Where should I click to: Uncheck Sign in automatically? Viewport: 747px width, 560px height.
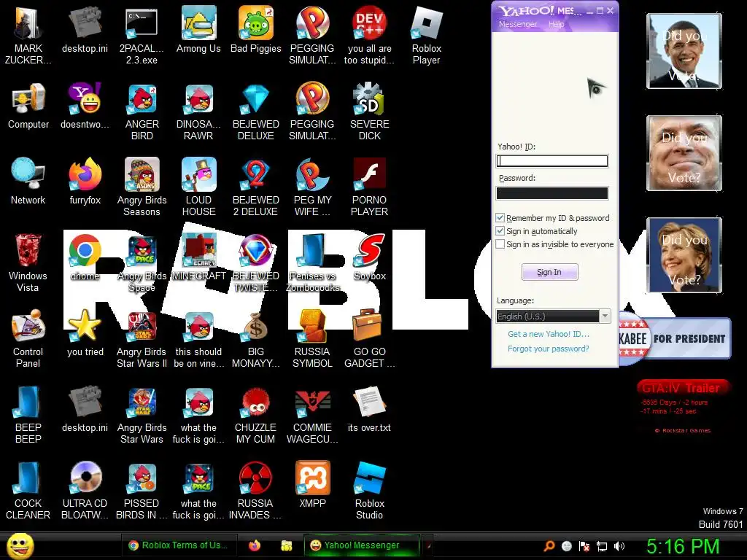500,231
